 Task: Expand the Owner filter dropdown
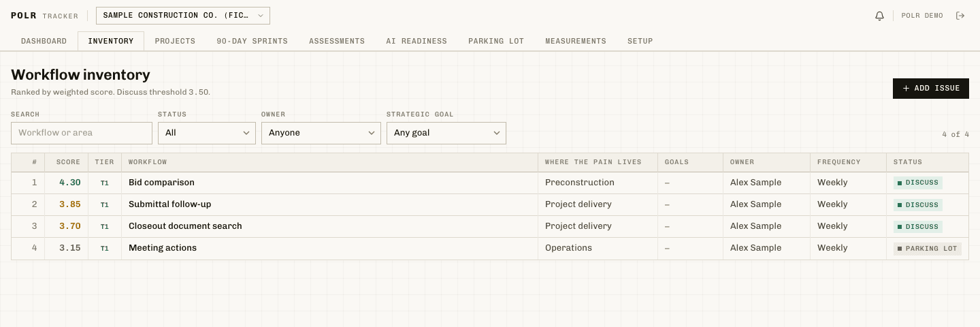(321, 133)
